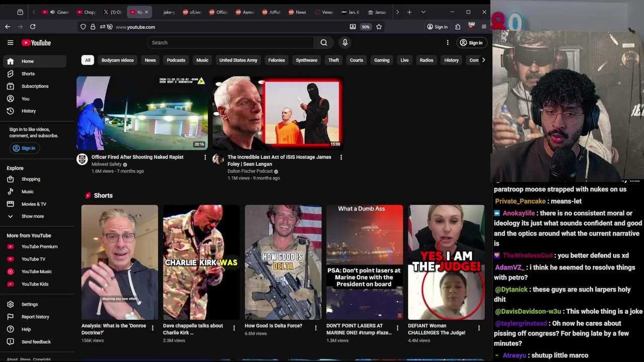Open Midwest Safety channel avatar

click(x=82, y=159)
